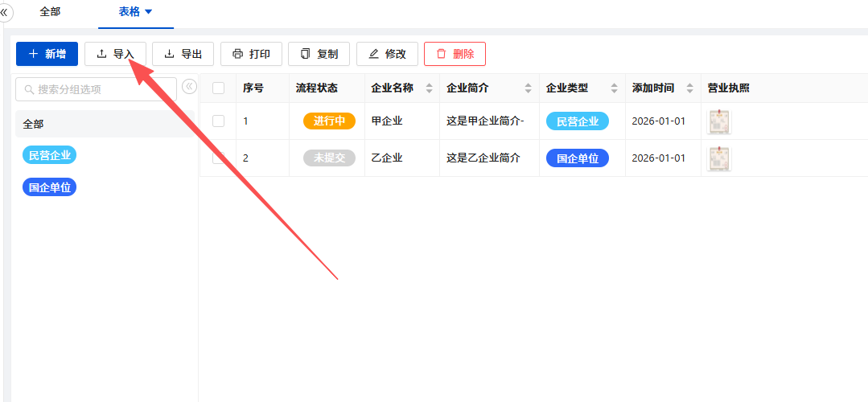Toggle the select-all checkbox in table header
This screenshot has width=868, height=402.
(219, 88)
